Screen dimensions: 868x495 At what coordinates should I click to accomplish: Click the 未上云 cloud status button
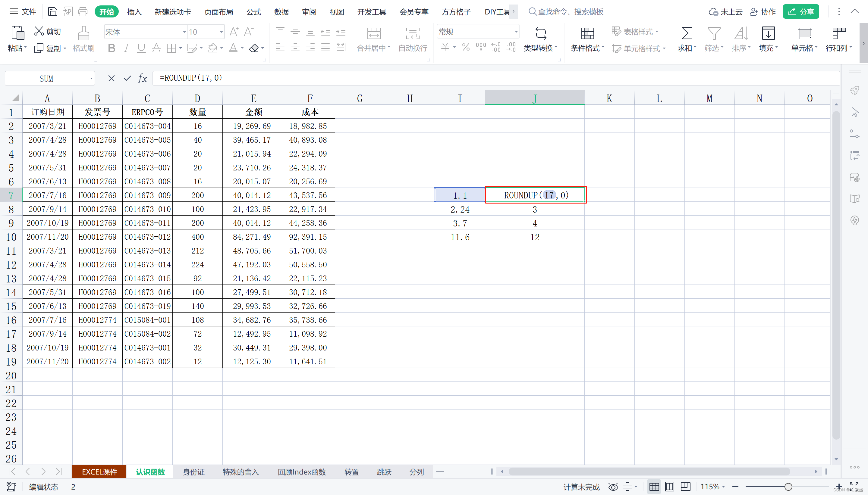725,12
